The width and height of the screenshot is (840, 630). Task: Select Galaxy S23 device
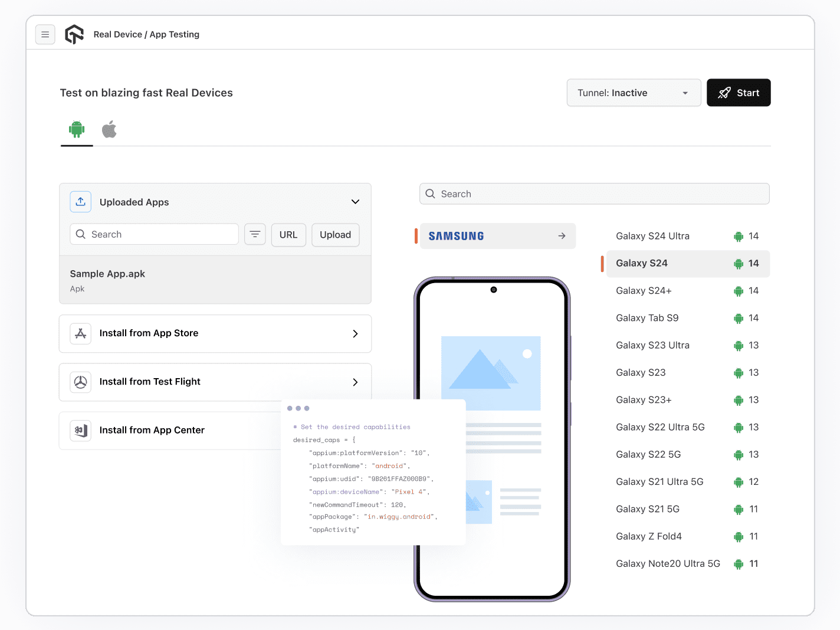[x=688, y=373]
